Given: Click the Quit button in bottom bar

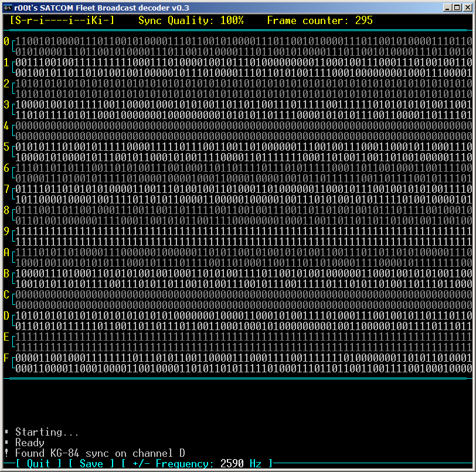Looking at the screenshot, I should click(38, 463).
